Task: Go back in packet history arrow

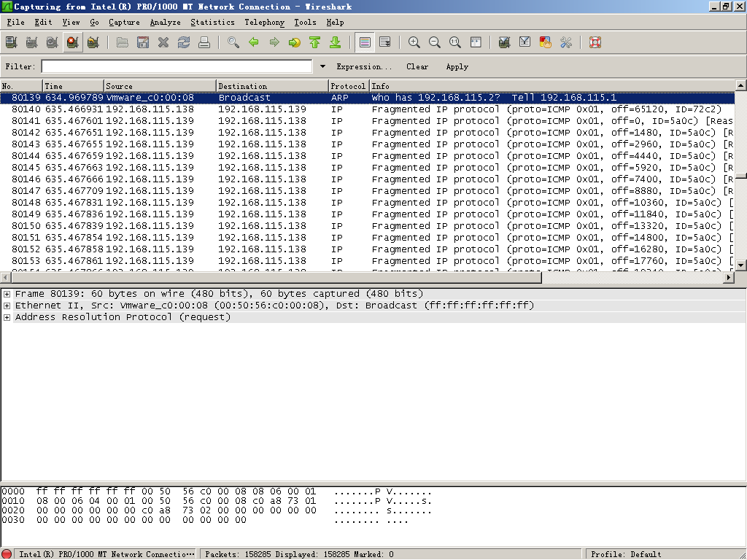Action: 253,42
